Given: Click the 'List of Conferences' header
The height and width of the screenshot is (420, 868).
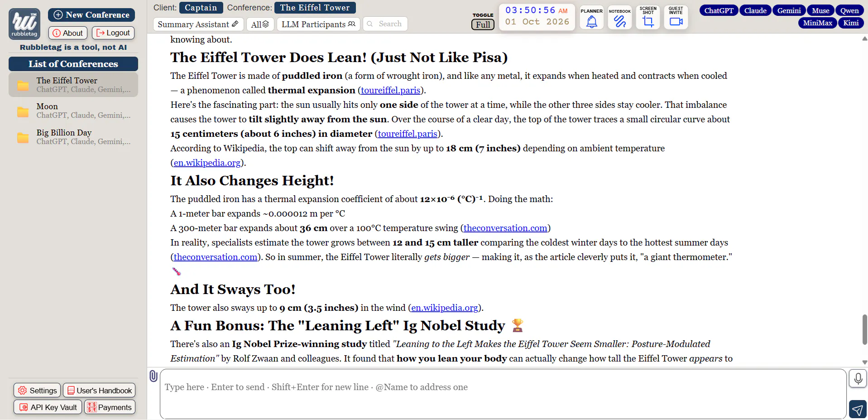Looking at the screenshot, I should [x=73, y=64].
